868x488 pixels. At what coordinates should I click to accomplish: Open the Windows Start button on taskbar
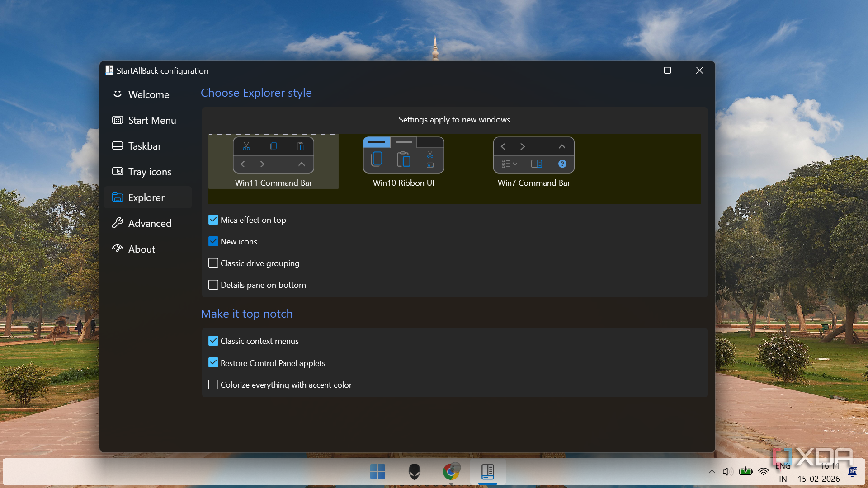[x=377, y=472]
